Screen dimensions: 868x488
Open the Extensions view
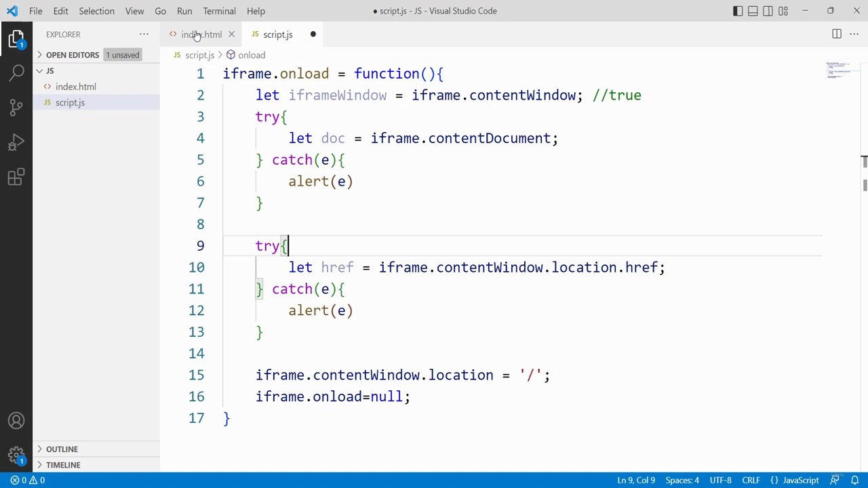click(x=16, y=178)
